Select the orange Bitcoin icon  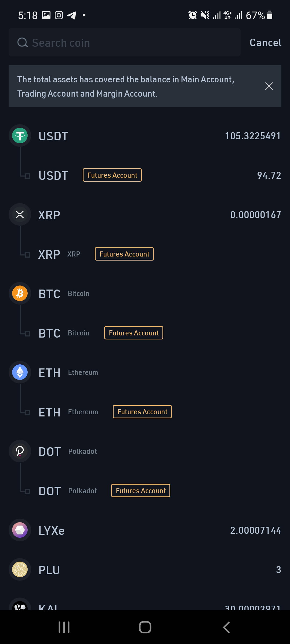[x=20, y=293]
